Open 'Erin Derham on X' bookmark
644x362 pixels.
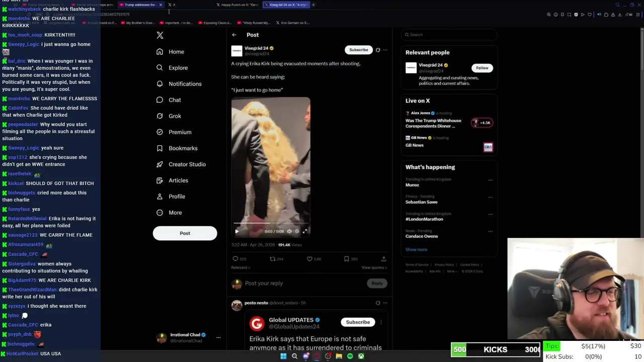point(293,23)
